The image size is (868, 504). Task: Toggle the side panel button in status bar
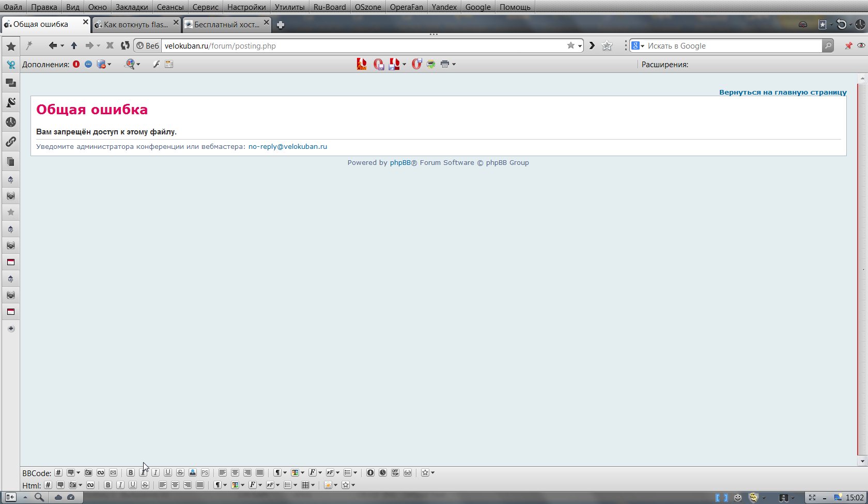point(10,497)
